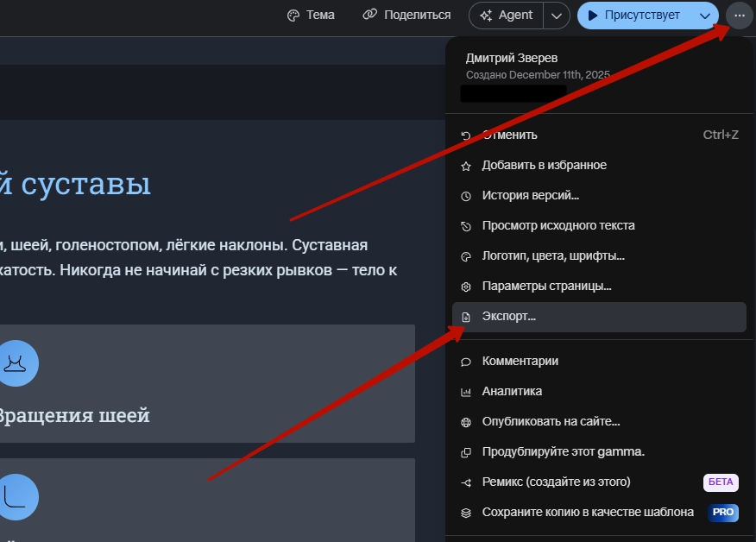The width and height of the screenshot is (756, 542).
Task: Click the export file icon beside Экспорт
Action: point(466,317)
